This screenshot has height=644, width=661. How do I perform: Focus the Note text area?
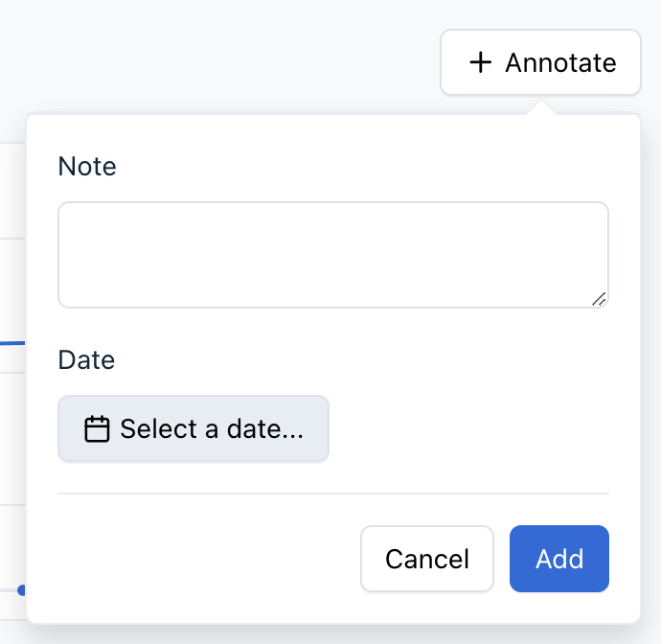[332, 254]
